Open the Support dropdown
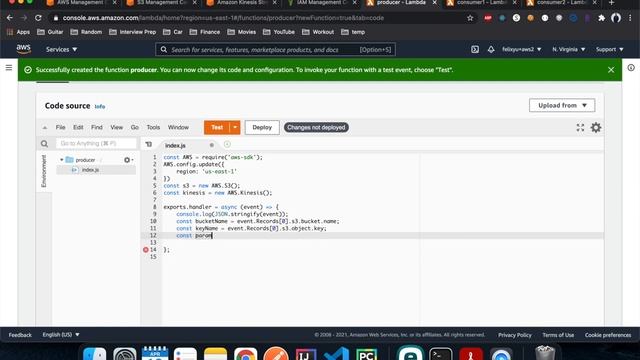This screenshot has width=640, height=360. pos(610,49)
